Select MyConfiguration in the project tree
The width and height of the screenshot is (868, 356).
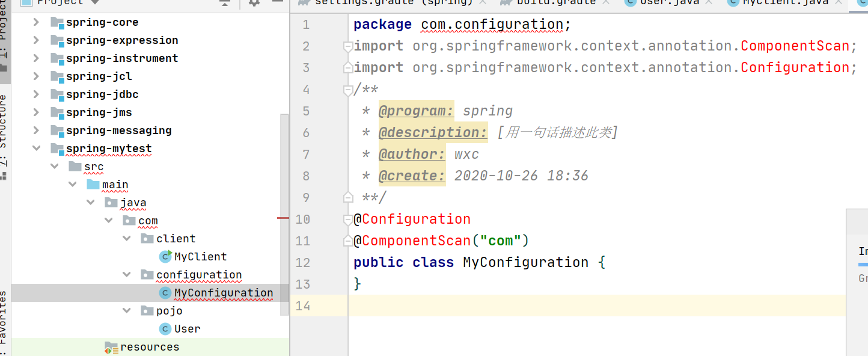click(224, 293)
